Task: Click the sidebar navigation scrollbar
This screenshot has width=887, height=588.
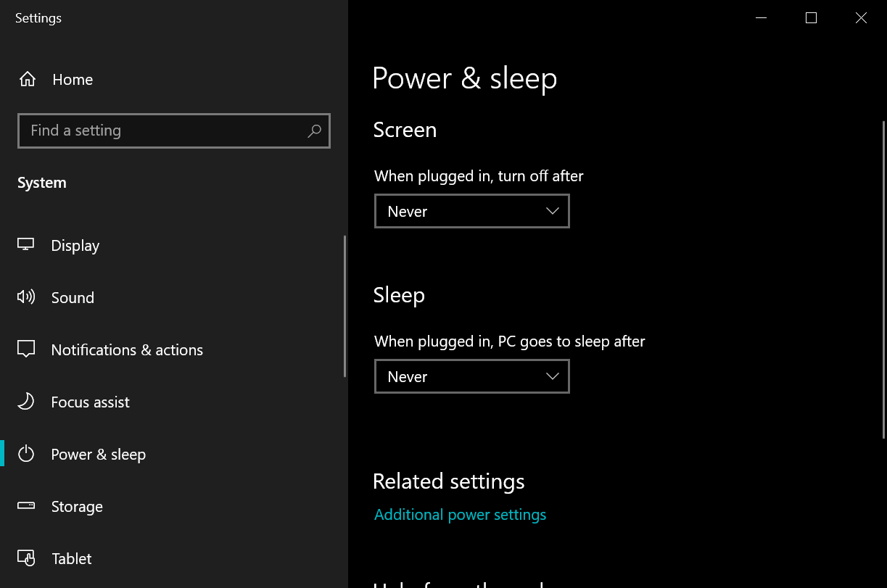Action: 345,306
